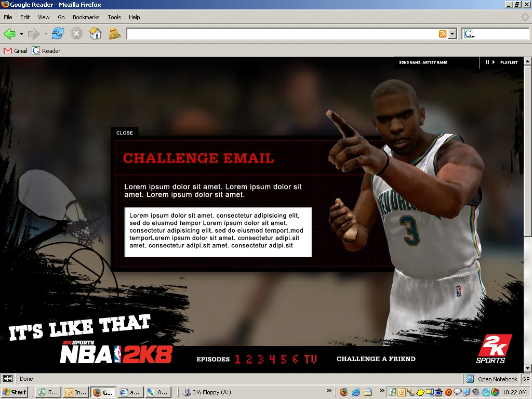
Task: Close the Challenge Email popup
Action: tap(125, 133)
